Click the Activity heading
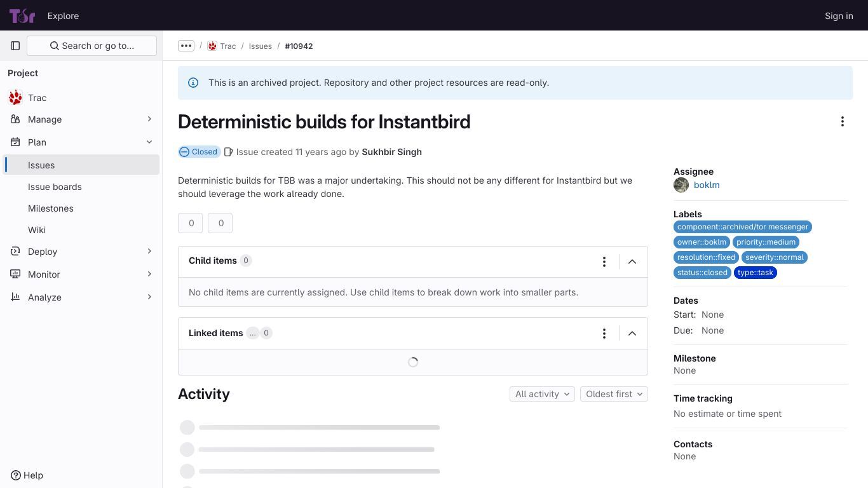 click(x=204, y=394)
